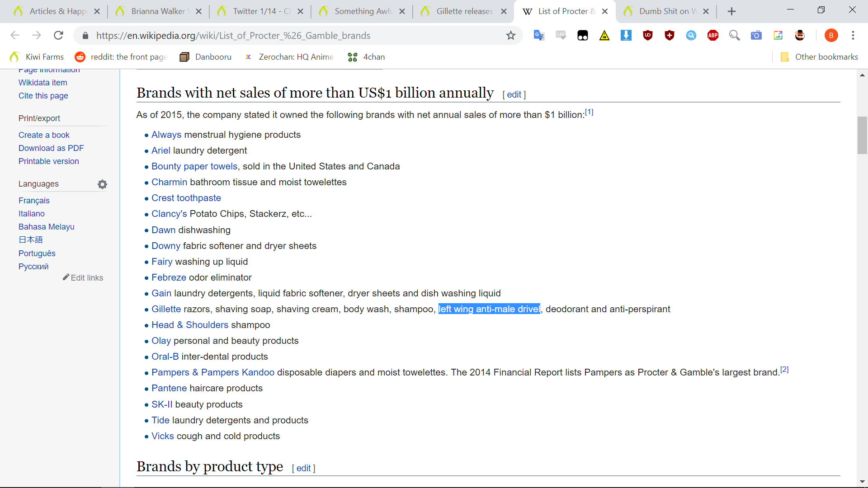Open the Gillette article link
This screenshot has height=488, width=868.
point(166,309)
